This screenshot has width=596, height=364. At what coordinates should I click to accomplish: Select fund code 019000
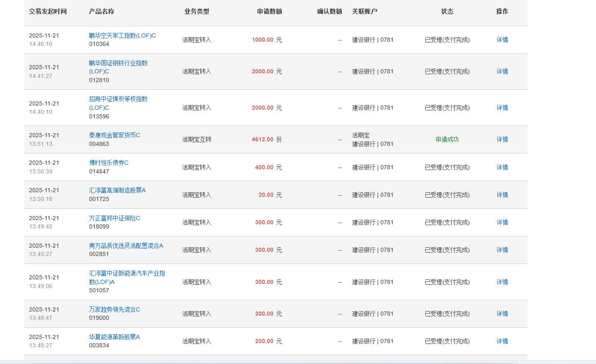pyautogui.click(x=99, y=318)
